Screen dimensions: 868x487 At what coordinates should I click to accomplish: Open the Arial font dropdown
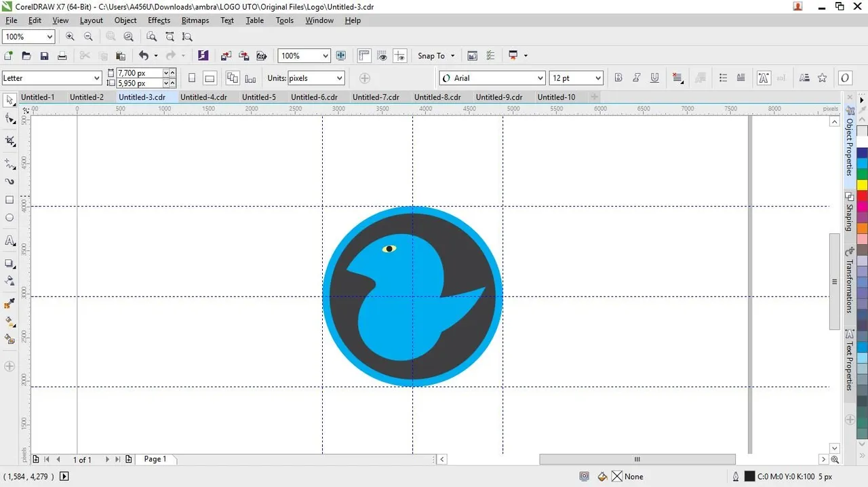click(x=540, y=78)
